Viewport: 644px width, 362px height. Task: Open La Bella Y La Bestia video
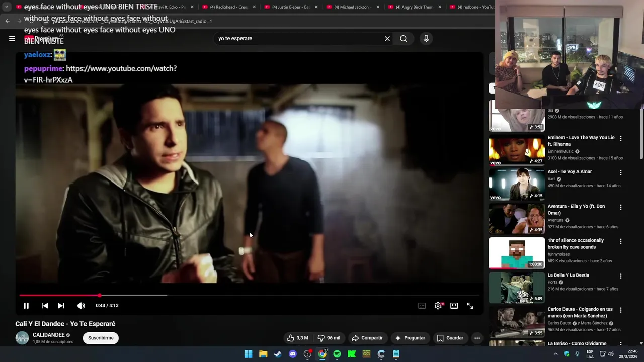(x=569, y=275)
